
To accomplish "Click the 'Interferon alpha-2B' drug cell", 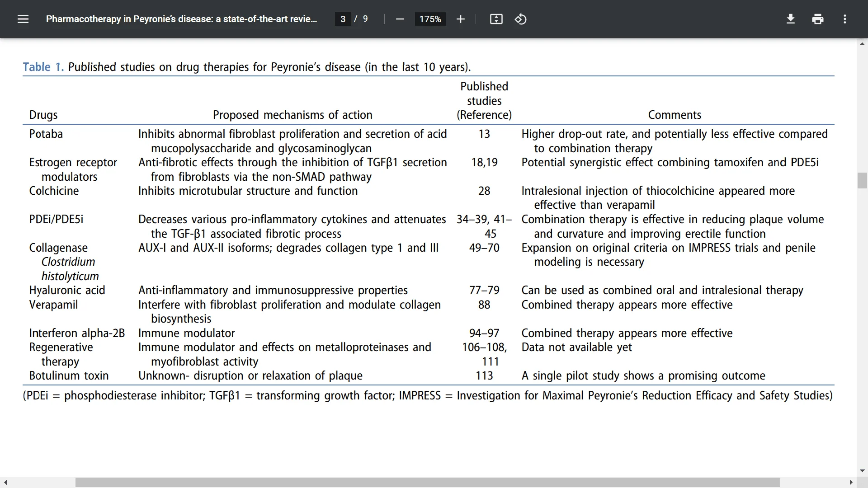I will 77,333.
